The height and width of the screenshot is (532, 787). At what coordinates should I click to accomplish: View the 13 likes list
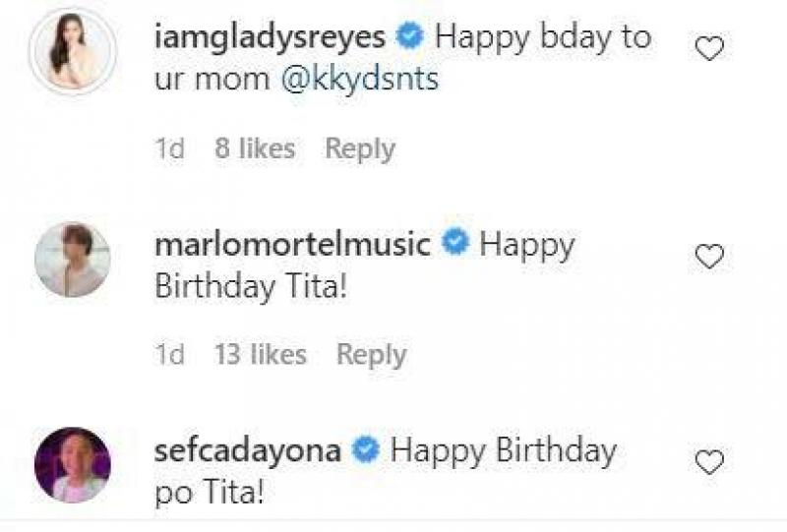pyautogui.click(x=261, y=354)
